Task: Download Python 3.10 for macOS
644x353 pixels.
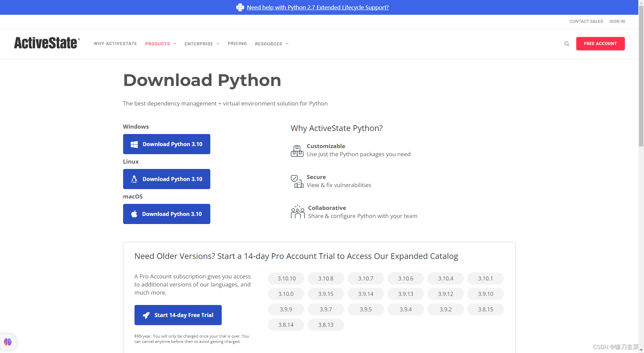Action: (167, 214)
